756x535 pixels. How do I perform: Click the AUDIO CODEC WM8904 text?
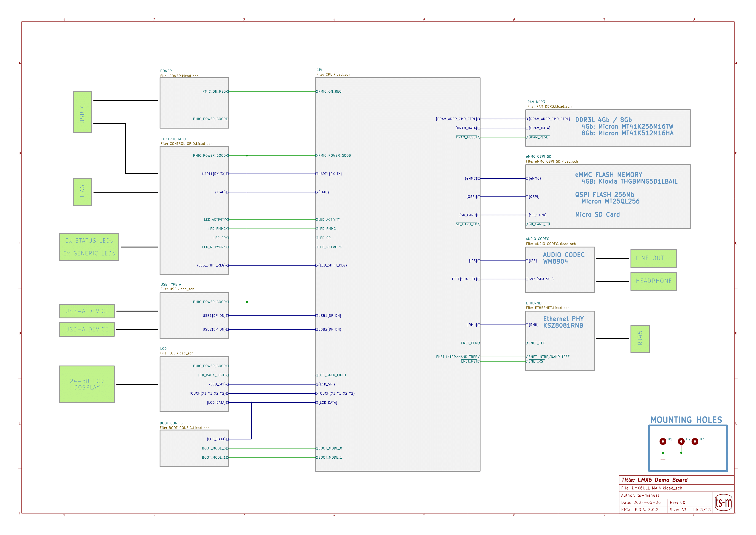564,258
